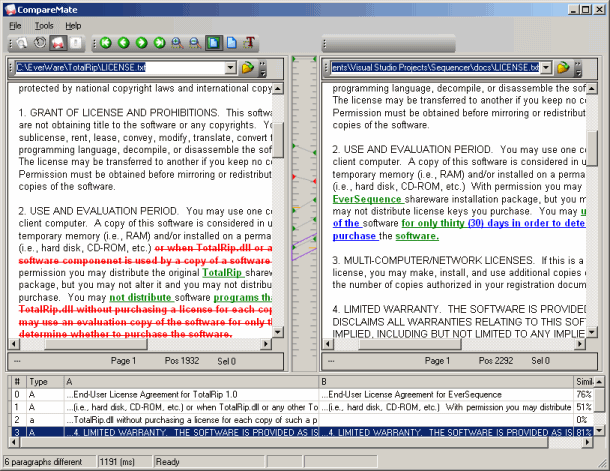Click the A column header

click(x=191, y=382)
